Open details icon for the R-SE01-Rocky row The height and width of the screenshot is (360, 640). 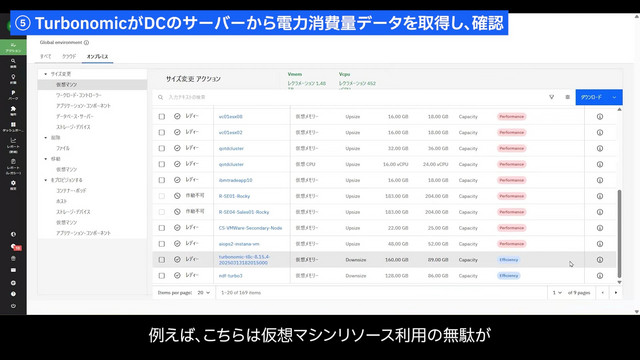coord(600,196)
